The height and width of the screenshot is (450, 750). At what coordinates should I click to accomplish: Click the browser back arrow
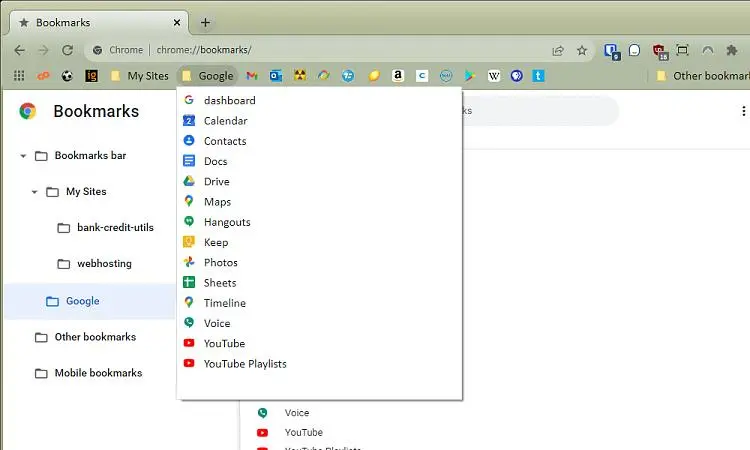coord(19,50)
